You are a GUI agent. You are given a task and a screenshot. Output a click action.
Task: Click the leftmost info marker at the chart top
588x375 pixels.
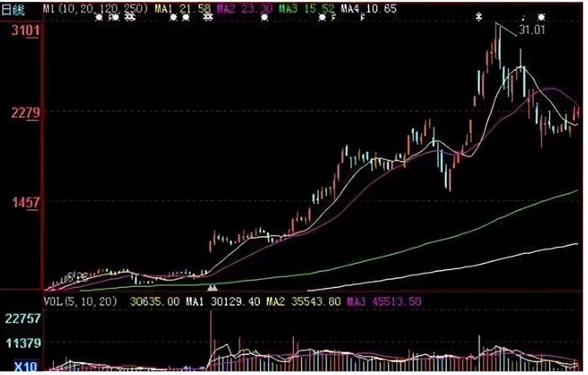pos(99,17)
